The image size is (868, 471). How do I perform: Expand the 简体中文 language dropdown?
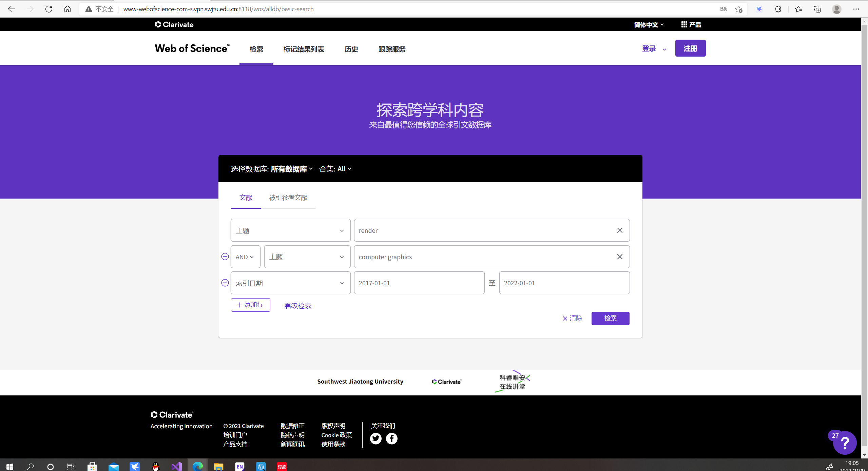(x=649, y=24)
